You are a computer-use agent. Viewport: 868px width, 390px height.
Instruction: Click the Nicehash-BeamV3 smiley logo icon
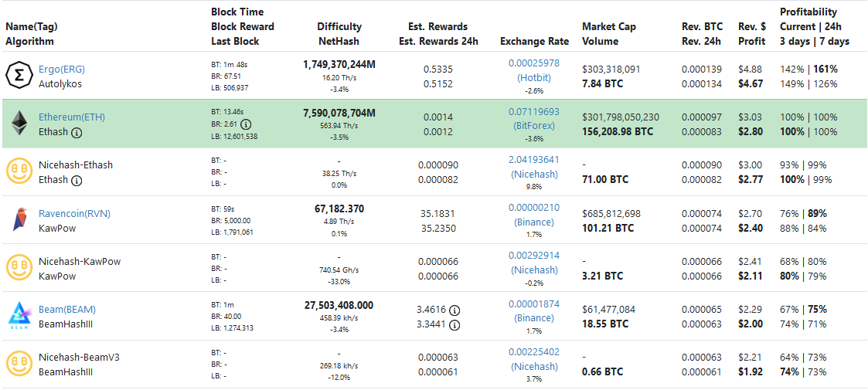[19, 365]
